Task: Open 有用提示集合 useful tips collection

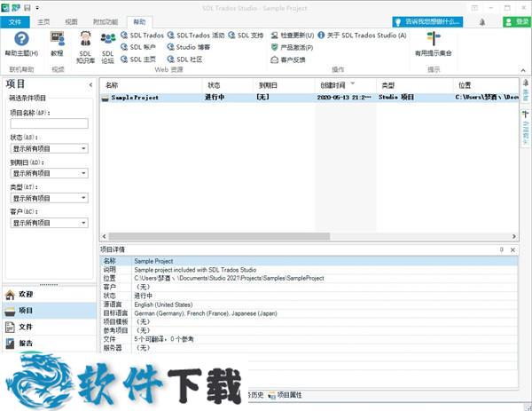Action: 434,43
